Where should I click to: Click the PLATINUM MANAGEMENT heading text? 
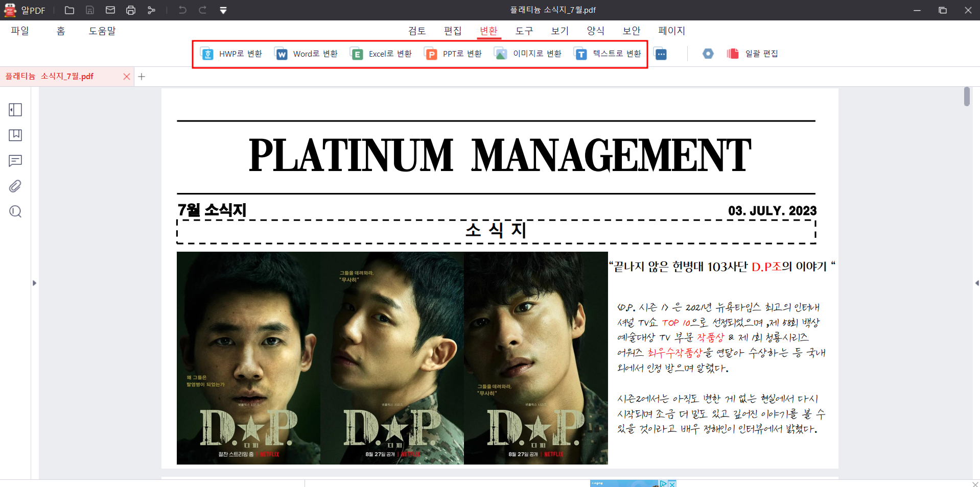click(499, 156)
